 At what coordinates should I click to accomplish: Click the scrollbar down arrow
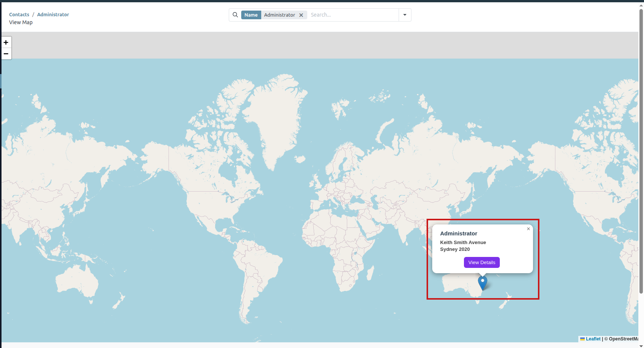[x=641, y=345]
